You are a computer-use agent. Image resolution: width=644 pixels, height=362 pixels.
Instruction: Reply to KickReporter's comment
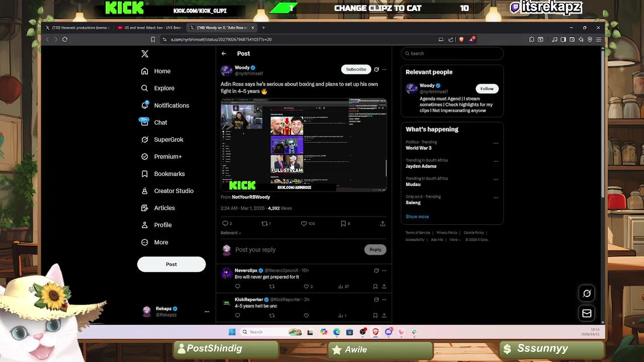point(237,316)
